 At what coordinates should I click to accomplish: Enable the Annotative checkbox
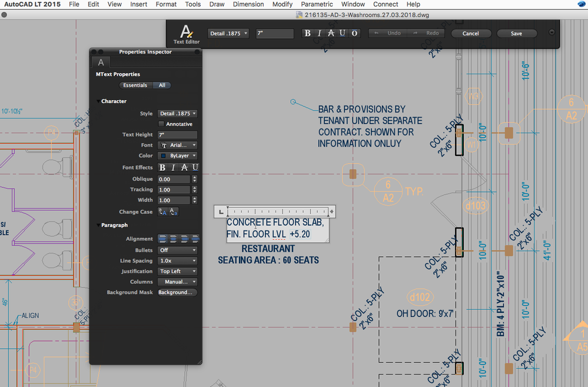tap(161, 124)
